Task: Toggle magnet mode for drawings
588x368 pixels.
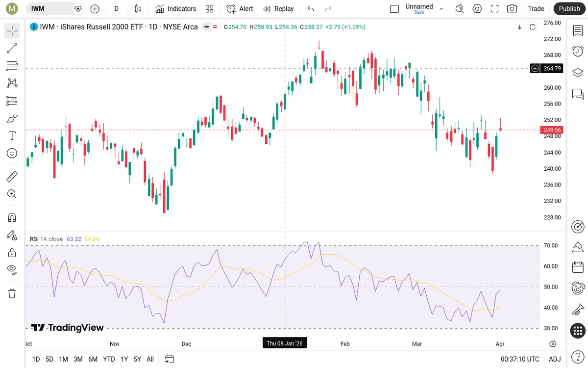Action: (x=12, y=217)
